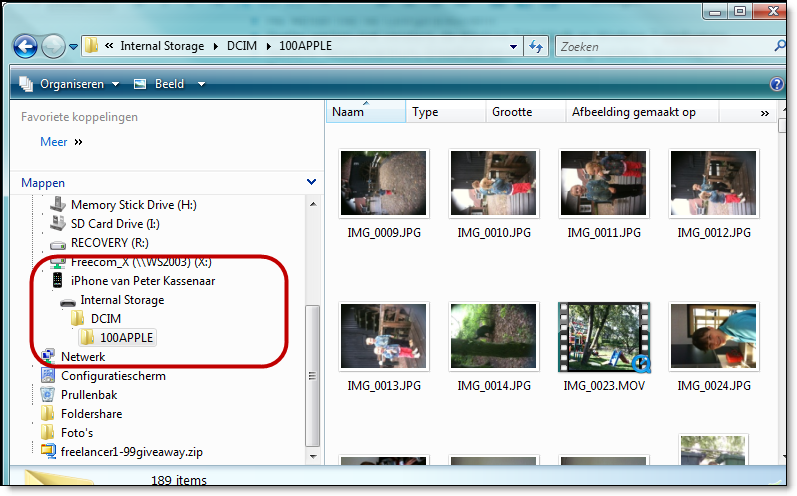797x496 pixels.
Task: Sort by the Grootte column header
Action: click(526, 112)
